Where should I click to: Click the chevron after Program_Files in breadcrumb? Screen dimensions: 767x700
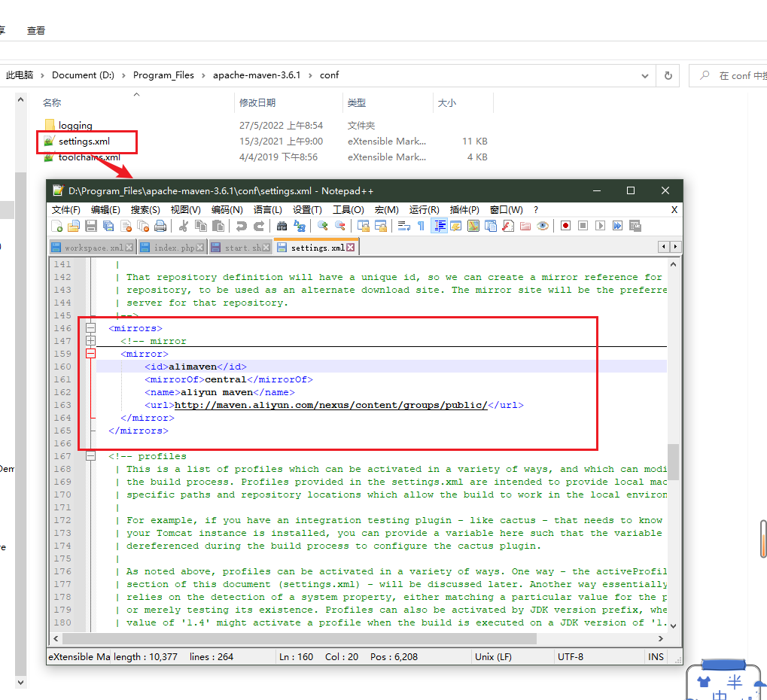(x=202, y=75)
